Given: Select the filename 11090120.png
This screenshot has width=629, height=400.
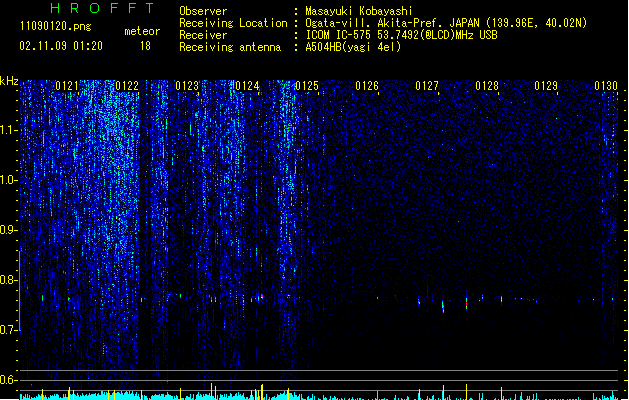Looking at the screenshot, I should click(x=56, y=26).
